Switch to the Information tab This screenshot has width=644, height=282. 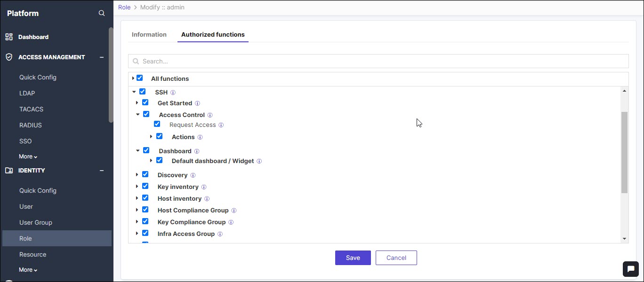click(149, 35)
